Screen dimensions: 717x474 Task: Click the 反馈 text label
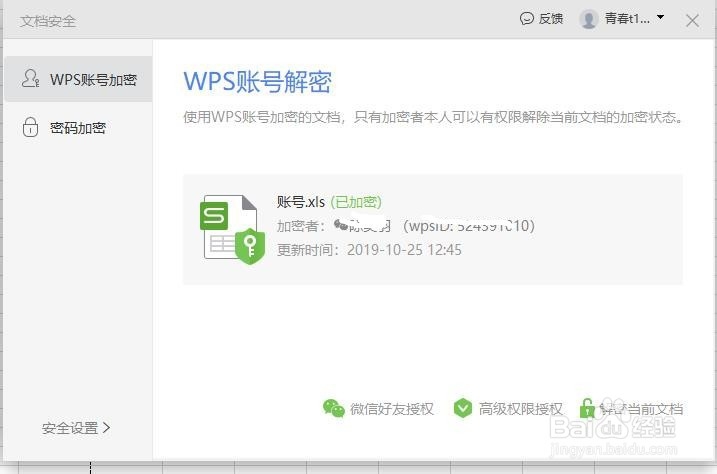pos(551,19)
